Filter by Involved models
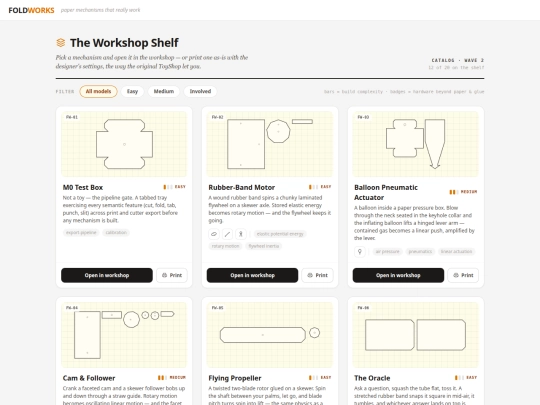 pyautogui.click(x=200, y=91)
